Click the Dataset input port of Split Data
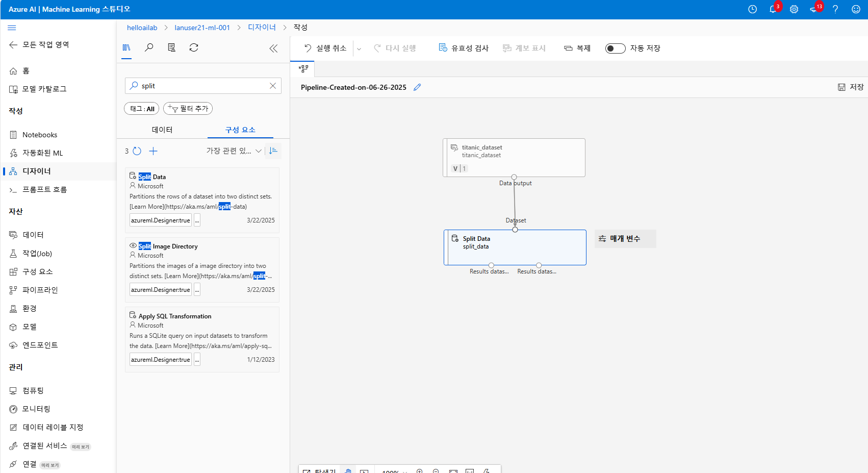The image size is (868, 473). pyautogui.click(x=515, y=230)
